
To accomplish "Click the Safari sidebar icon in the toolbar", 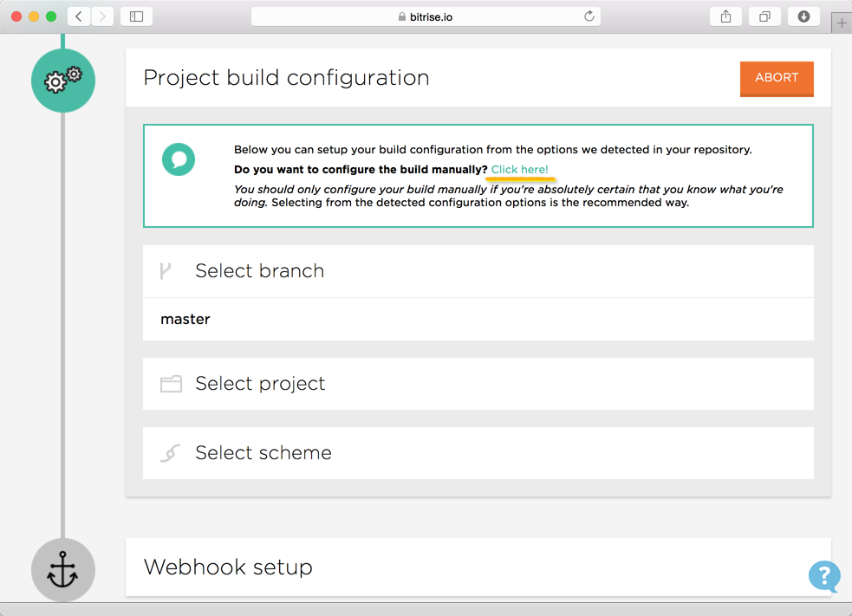I will click(135, 15).
